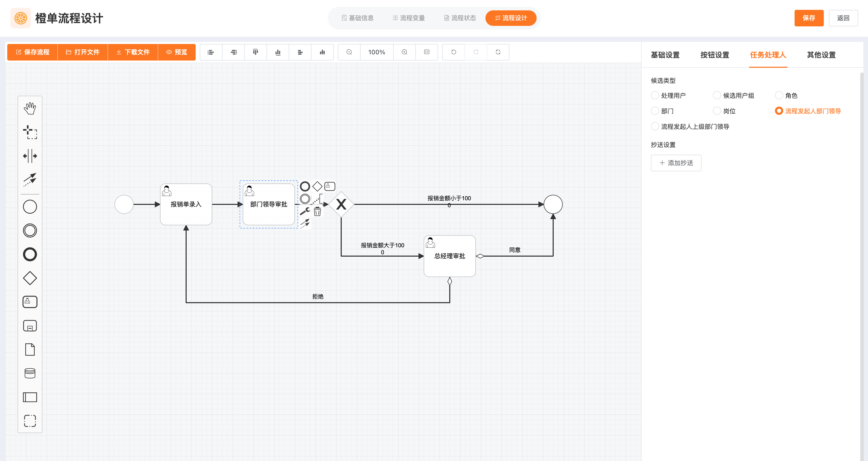Click the zoom out magnifier icon
This screenshot has height=461, width=868.
pos(349,52)
